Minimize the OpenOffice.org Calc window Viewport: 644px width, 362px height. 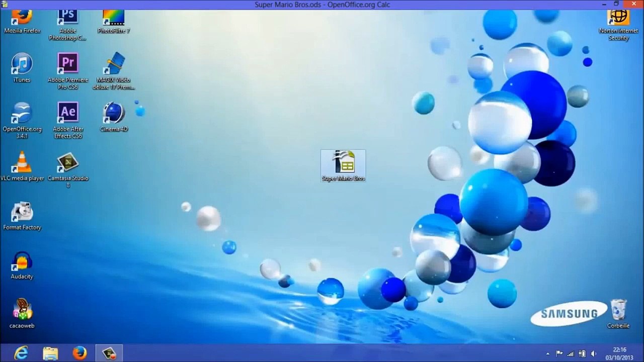click(604, 5)
